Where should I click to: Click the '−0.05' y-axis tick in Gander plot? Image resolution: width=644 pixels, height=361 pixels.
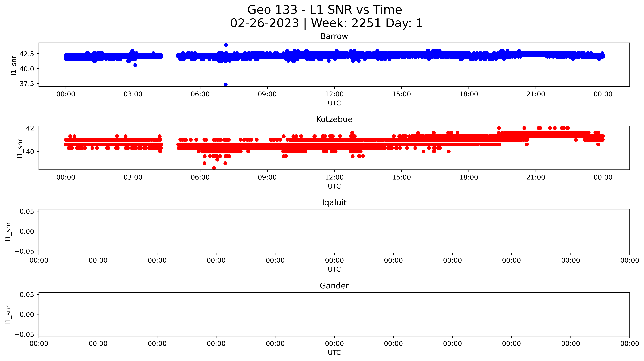coord(25,335)
